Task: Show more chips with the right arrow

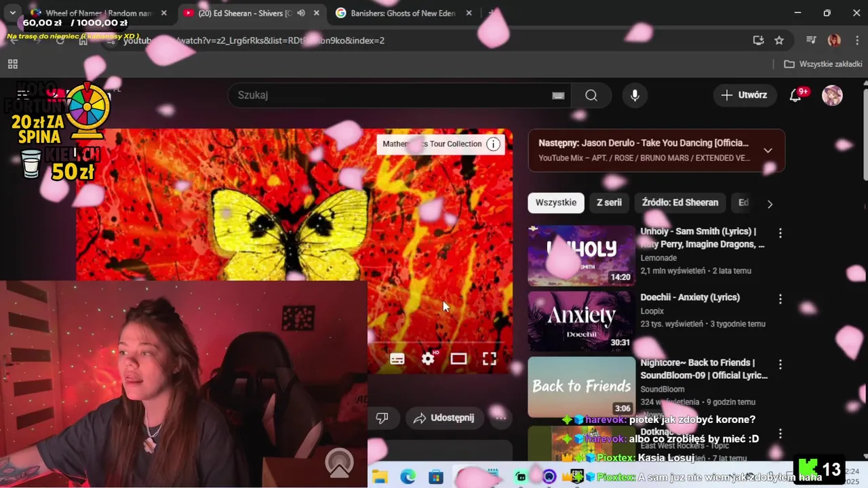Action: pos(770,204)
